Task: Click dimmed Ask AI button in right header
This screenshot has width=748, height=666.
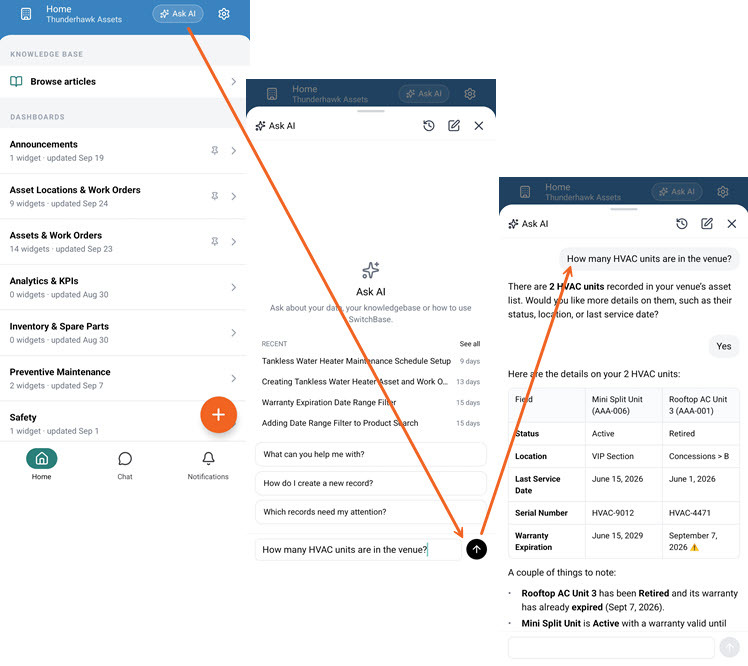Action: (677, 192)
